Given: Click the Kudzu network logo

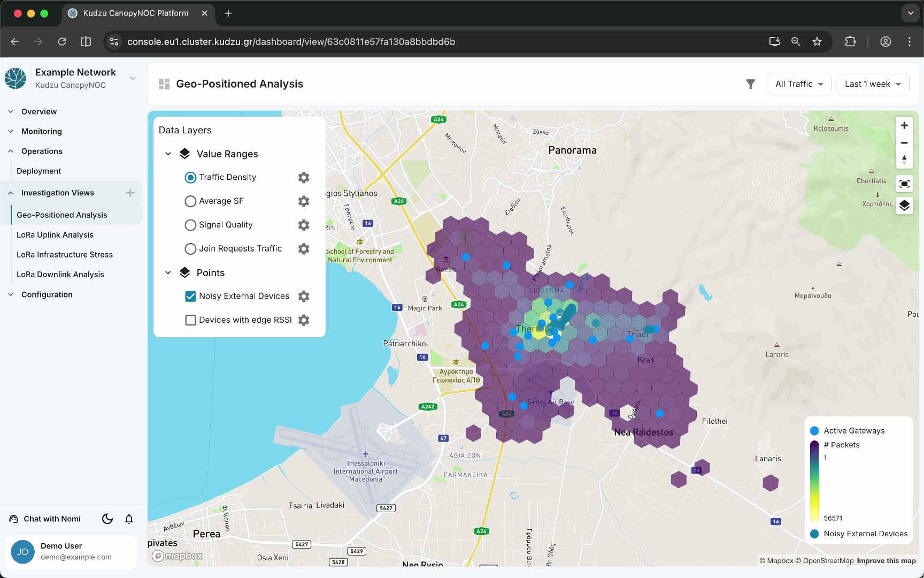Looking at the screenshot, I should tap(16, 78).
